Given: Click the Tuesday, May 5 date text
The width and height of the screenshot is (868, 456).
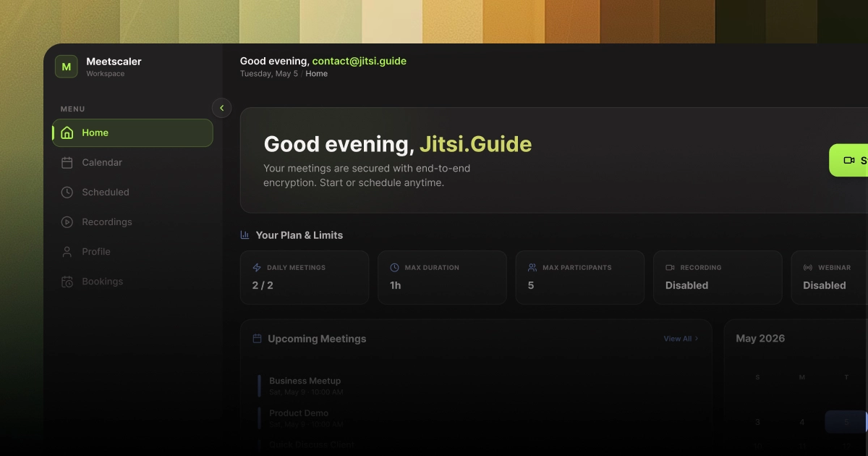Looking at the screenshot, I should click(269, 74).
